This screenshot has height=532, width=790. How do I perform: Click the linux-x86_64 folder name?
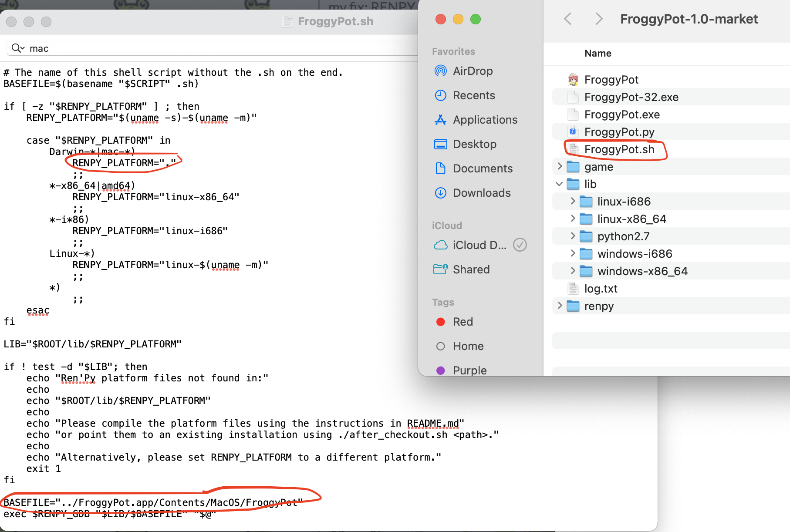pos(631,219)
